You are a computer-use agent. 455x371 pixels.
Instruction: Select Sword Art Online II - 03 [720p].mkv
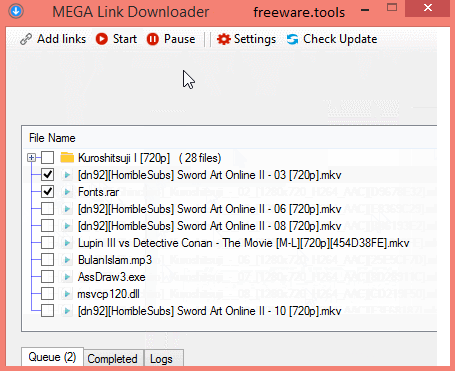[x=210, y=175]
